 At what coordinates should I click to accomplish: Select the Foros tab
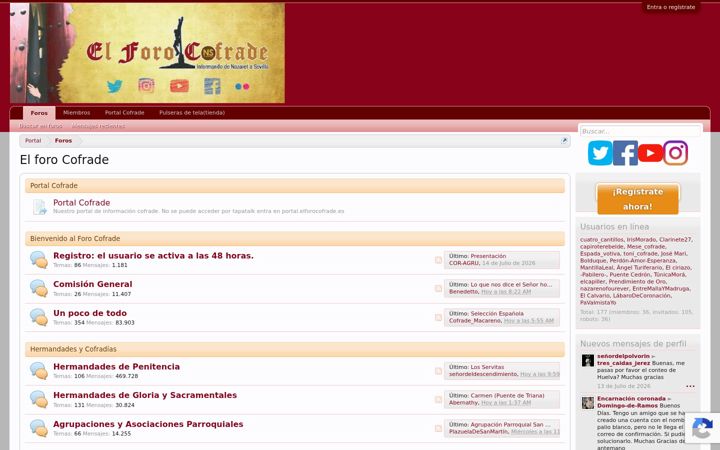tap(39, 113)
